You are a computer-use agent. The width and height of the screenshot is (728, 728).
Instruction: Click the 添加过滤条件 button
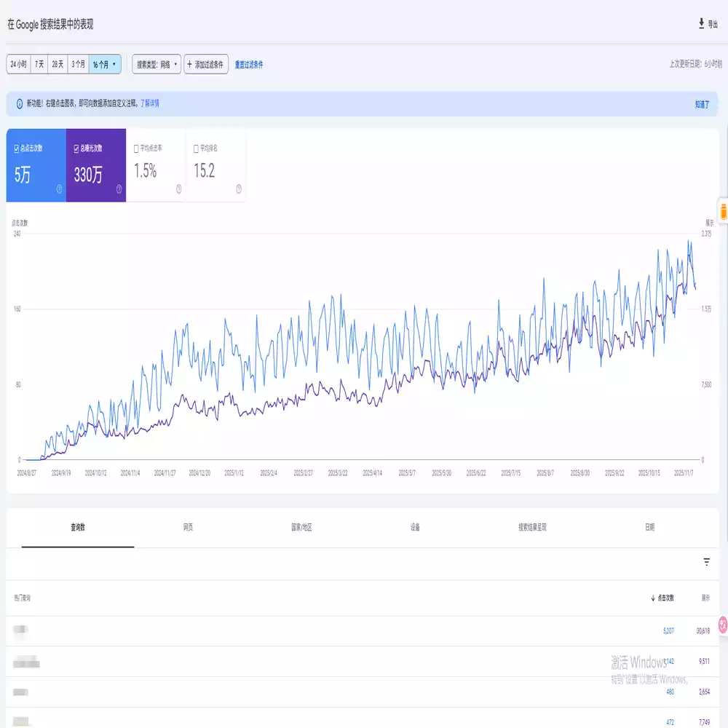point(207,64)
